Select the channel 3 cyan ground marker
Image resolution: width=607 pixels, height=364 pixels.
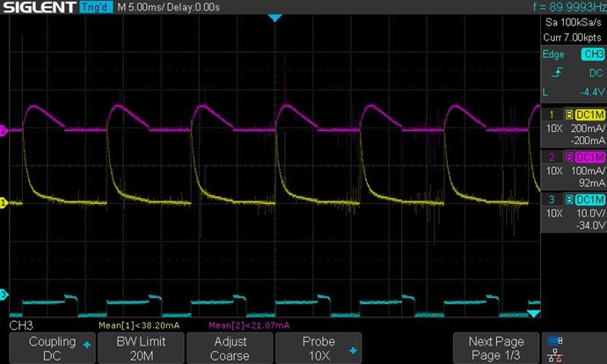click(4, 295)
